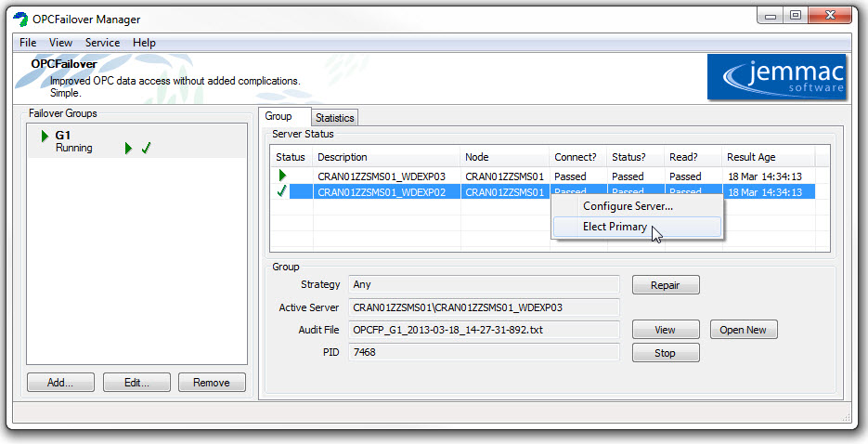The height and width of the screenshot is (444, 868).
Task: Click the OPCFailover Manager title bar app icon
Action: tap(20, 20)
